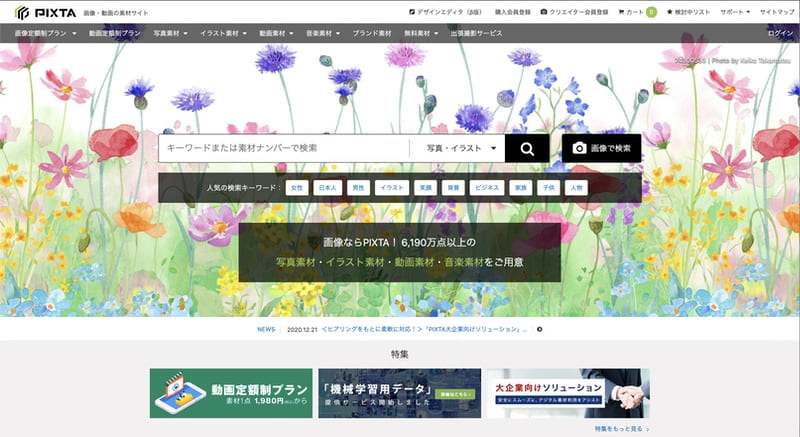Select popular keyword 人物
The width and height of the screenshot is (800, 437).
point(577,188)
